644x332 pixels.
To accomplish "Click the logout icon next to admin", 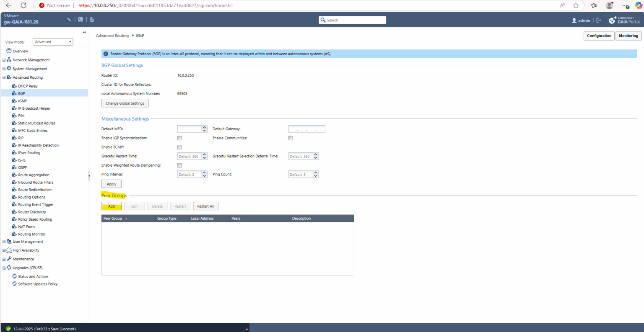I will [599, 20].
